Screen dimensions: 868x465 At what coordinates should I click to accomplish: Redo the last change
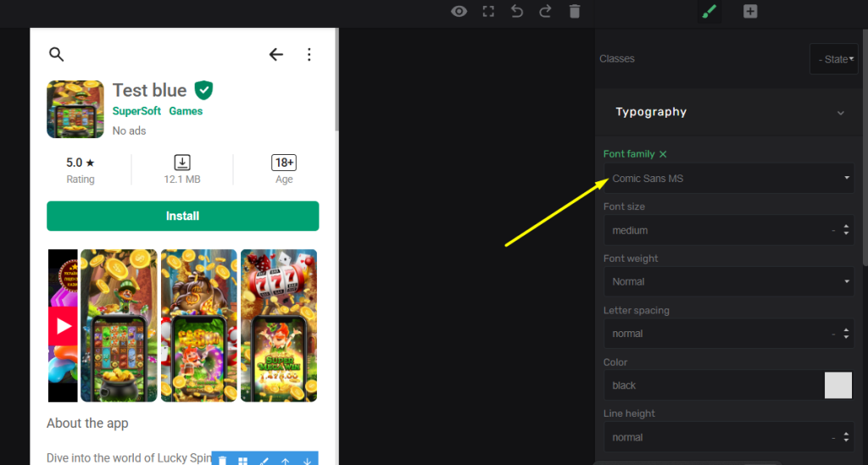pyautogui.click(x=545, y=11)
